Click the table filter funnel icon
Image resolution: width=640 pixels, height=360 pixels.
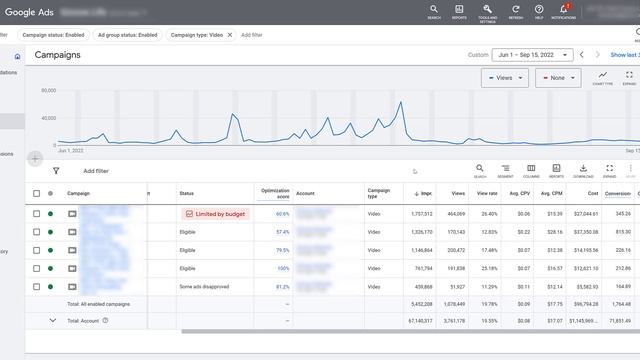pyautogui.click(x=56, y=171)
